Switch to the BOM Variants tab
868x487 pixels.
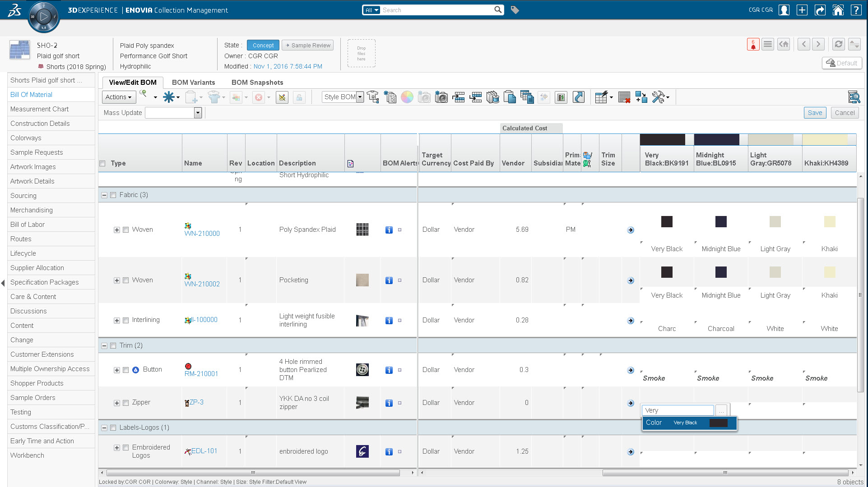tap(193, 82)
